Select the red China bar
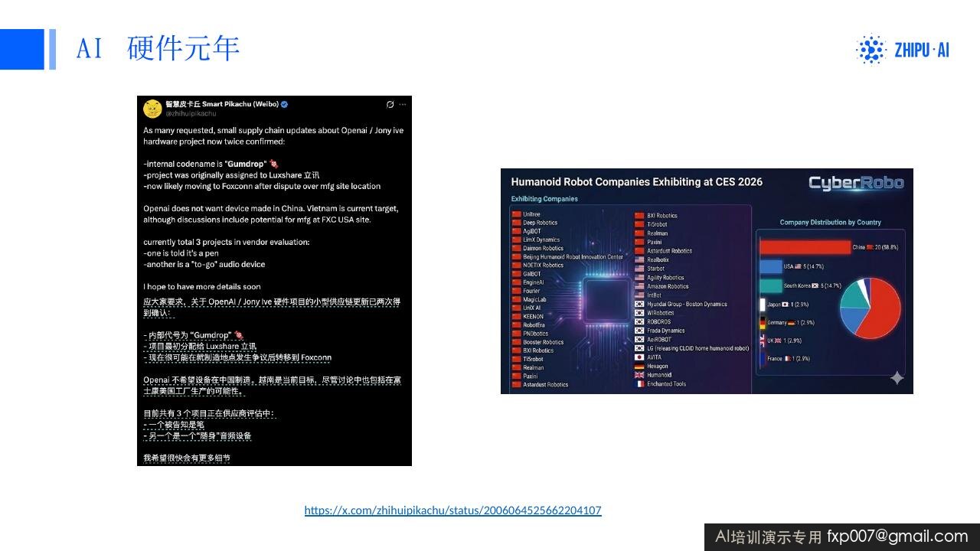This screenshot has width=980, height=551. [x=805, y=247]
